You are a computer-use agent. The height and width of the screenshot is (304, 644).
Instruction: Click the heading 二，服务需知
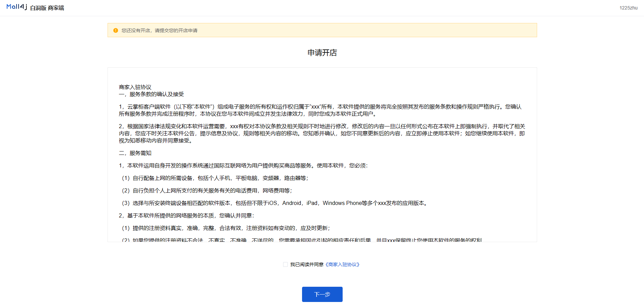135,153
